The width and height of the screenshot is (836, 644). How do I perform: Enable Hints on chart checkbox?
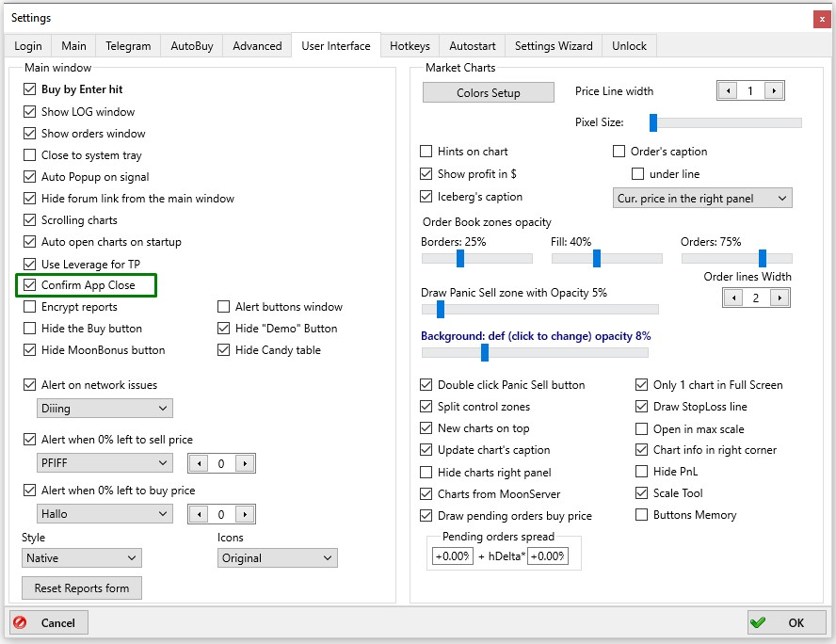click(426, 152)
